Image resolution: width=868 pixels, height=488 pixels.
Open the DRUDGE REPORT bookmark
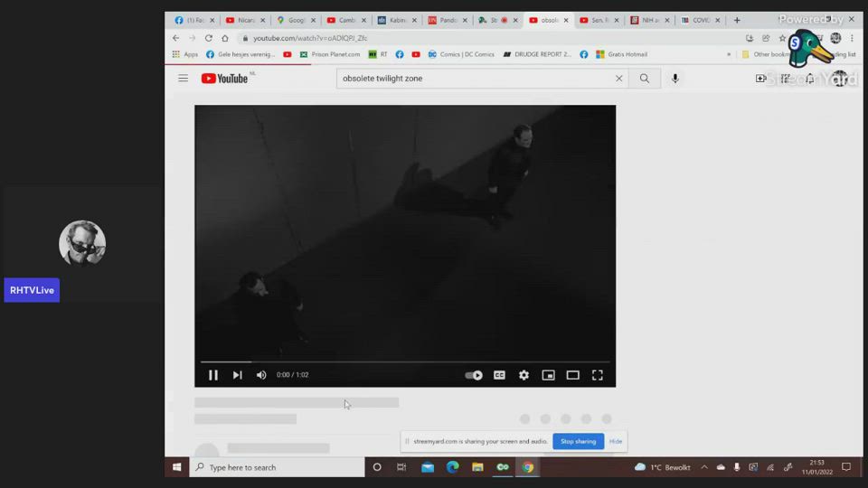point(538,54)
